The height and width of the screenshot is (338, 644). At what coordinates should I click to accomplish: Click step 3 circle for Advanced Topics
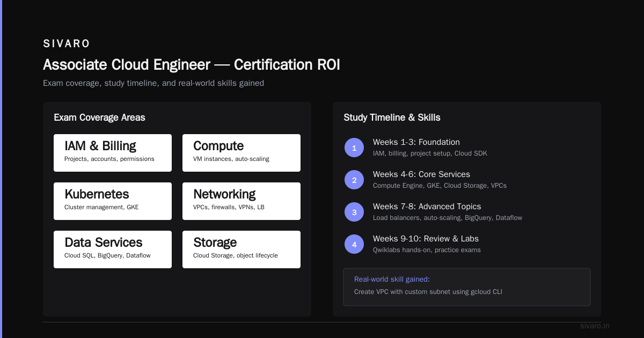(354, 212)
